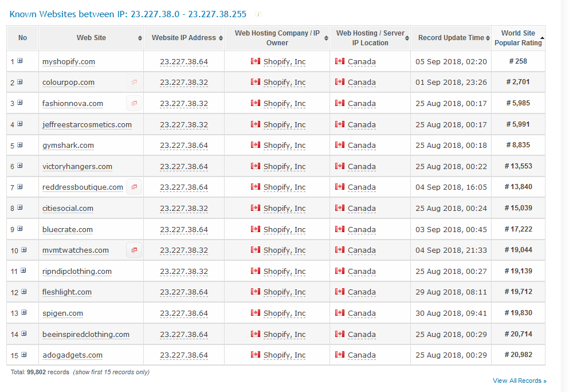The image size is (569, 392).
Task: Click Canada text in citiesocial.com row
Action: point(362,209)
